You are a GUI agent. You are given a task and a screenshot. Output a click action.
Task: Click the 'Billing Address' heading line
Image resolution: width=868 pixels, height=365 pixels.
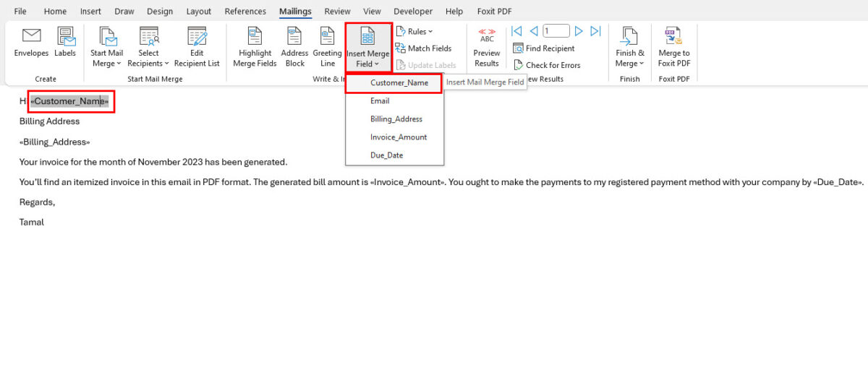(49, 121)
